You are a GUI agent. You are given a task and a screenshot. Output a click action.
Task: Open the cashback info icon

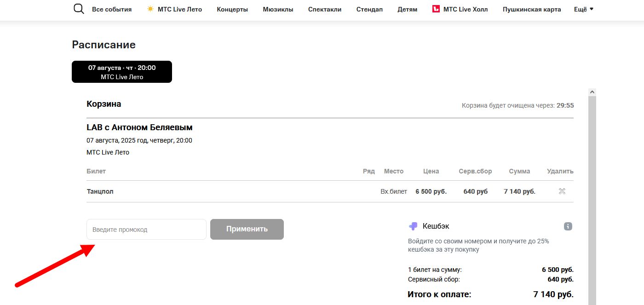567,226
